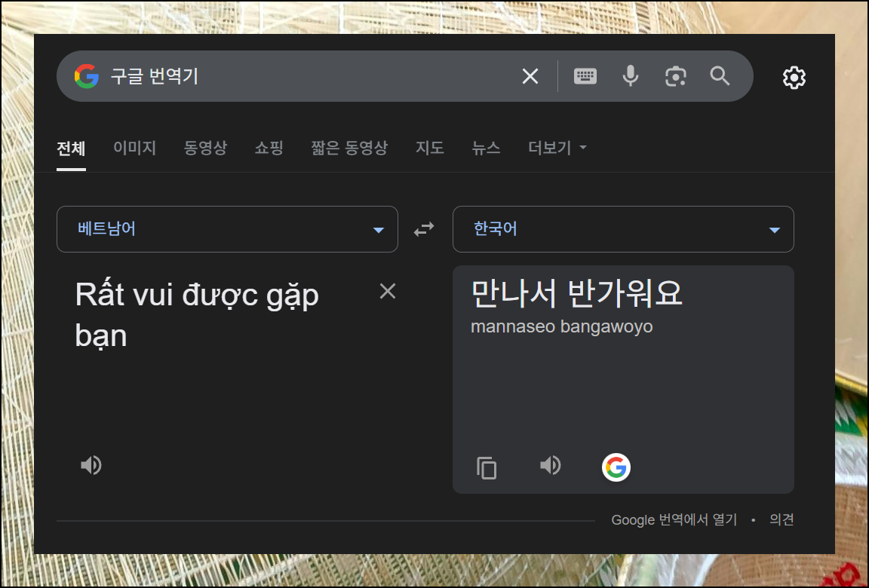Search translation with round Google icon
The width and height of the screenshot is (869, 588).
pyautogui.click(x=616, y=467)
